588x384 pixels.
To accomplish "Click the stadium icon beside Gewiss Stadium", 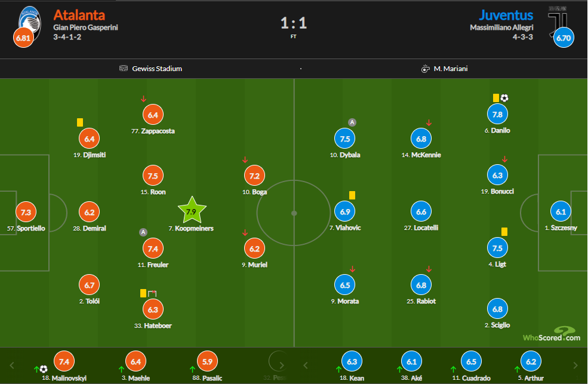I will 124,69.
